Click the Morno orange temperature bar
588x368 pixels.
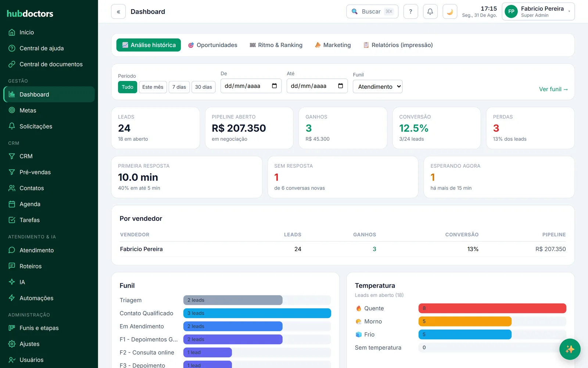coord(465,321)
